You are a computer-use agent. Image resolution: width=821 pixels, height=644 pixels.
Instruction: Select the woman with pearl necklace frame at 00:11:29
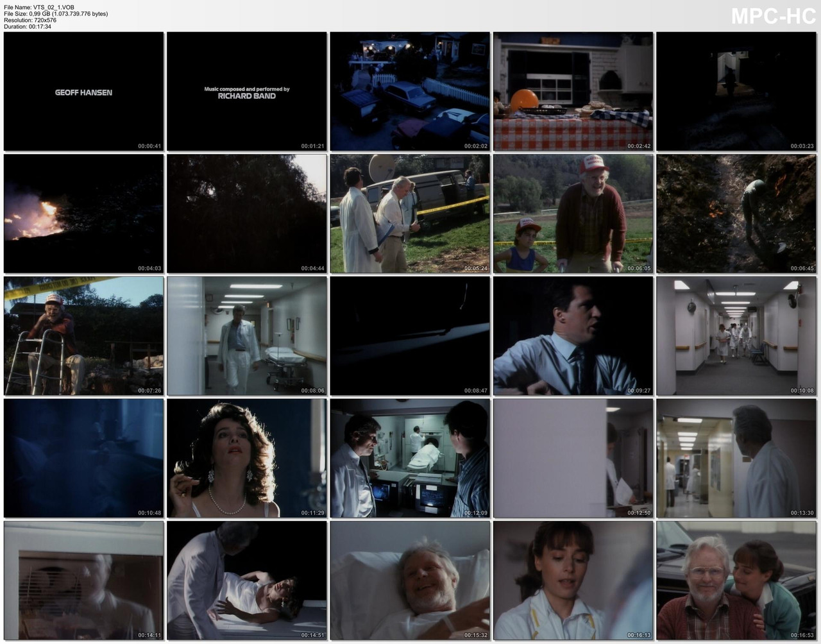[247, 458]
